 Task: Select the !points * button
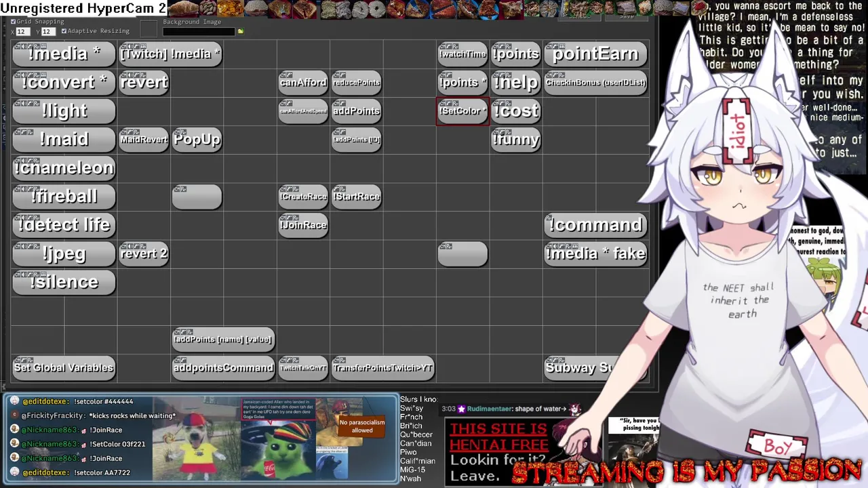462,83
